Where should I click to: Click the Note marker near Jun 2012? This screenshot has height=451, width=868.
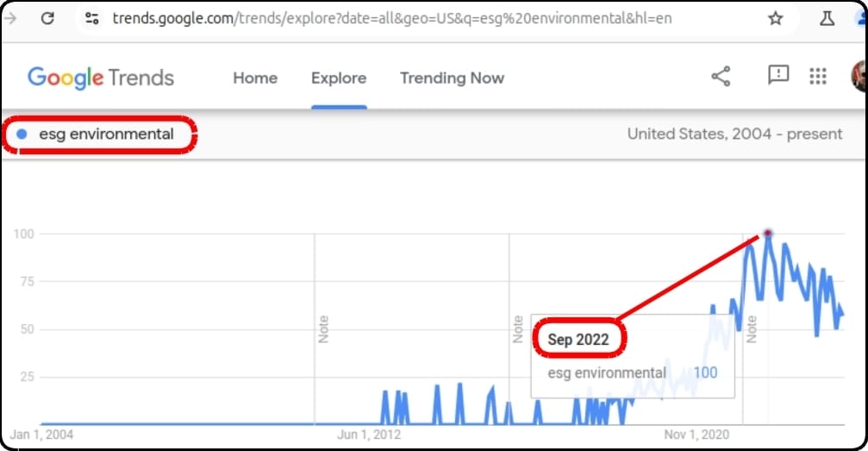coord(323,329)
